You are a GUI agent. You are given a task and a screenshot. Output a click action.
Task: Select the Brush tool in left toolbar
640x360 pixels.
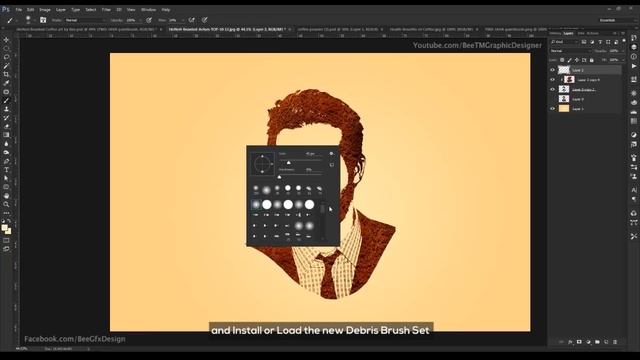(7, 100)
